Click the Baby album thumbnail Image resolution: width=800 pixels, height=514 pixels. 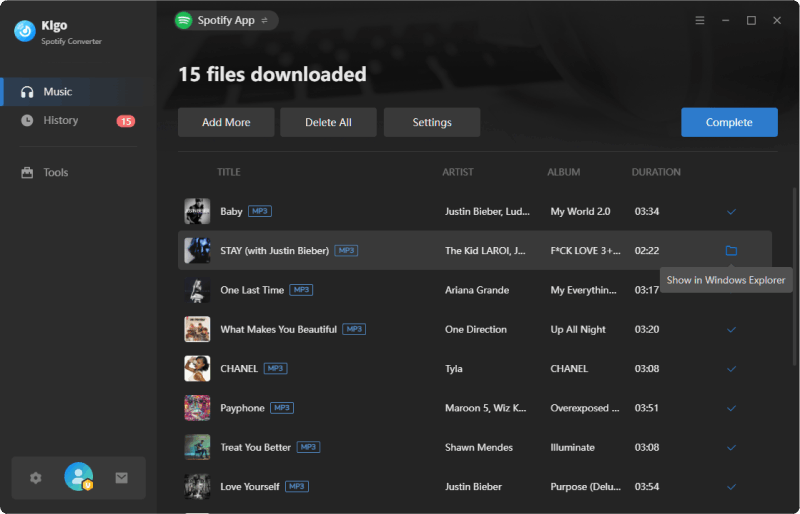click(x=197, y=211)
